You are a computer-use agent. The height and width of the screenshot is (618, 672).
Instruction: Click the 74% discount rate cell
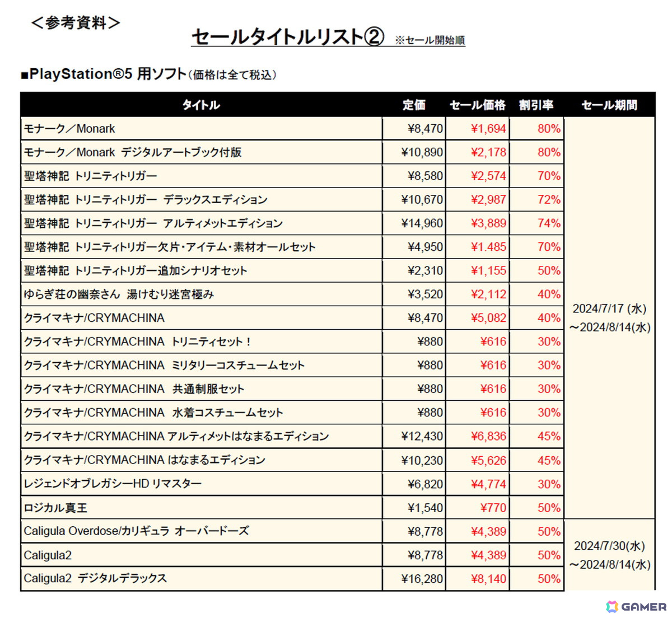[x=549, y=223]
